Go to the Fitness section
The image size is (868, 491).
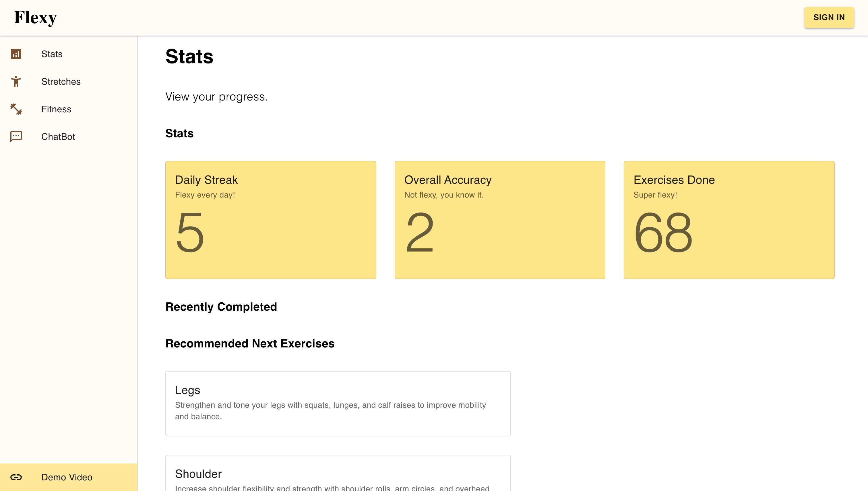click(56, 109)
